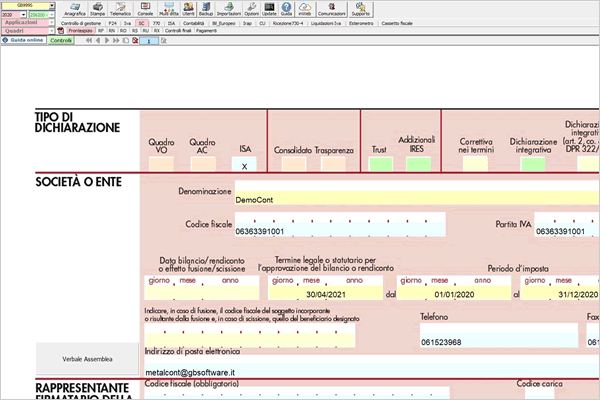Click the Verbale Assemblea button

(87, 359)
